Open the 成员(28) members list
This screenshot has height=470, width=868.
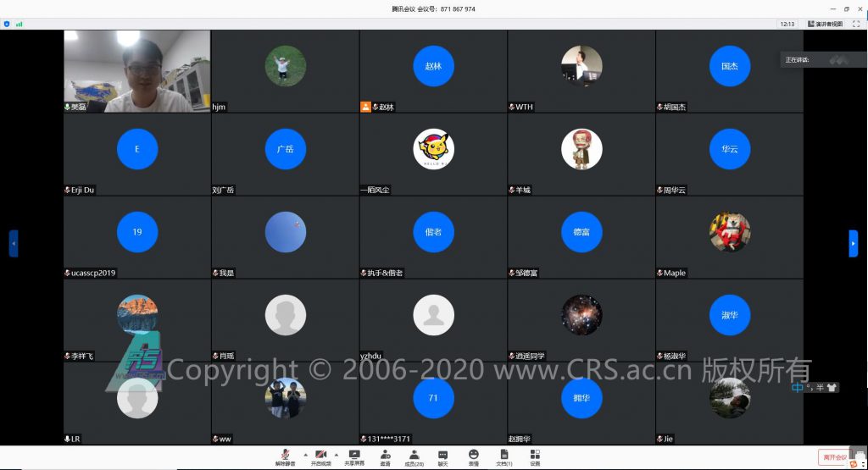(x=414, y=457)
